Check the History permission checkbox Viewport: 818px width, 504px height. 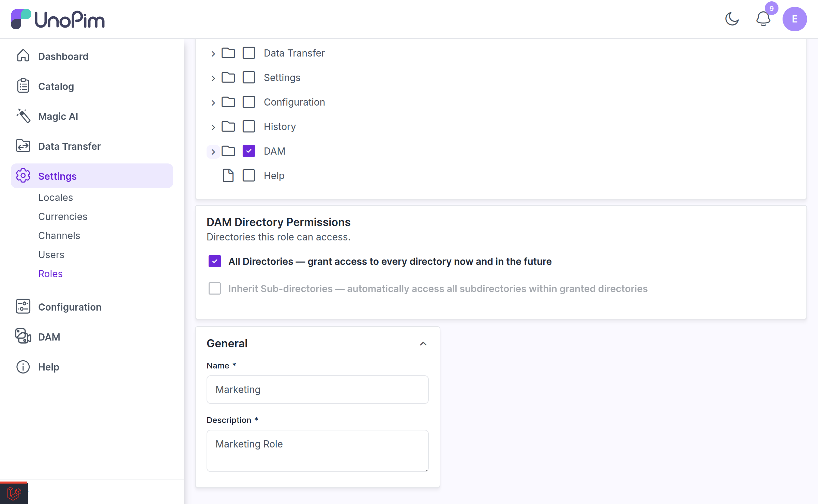(249, 127)
